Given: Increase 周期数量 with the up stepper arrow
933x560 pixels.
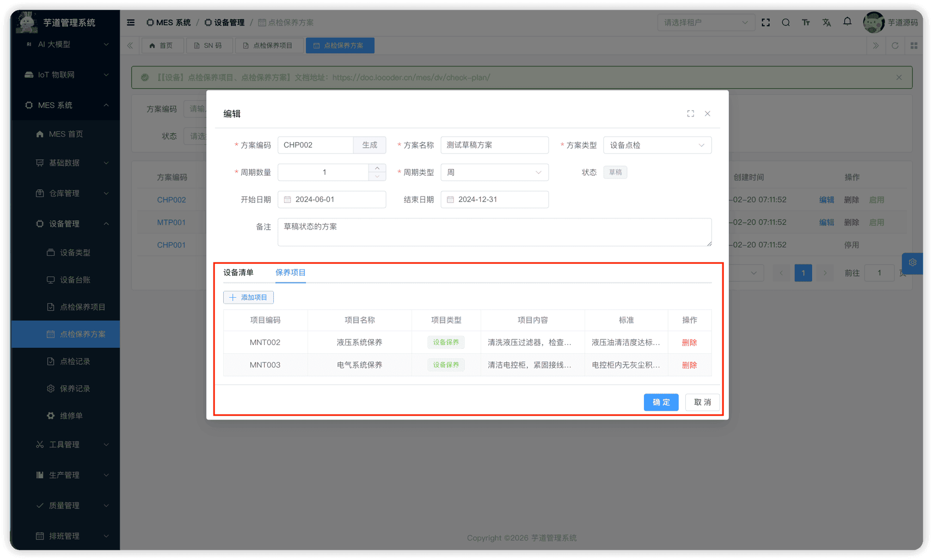Looking at the screenshot, I should coord(377,168).
